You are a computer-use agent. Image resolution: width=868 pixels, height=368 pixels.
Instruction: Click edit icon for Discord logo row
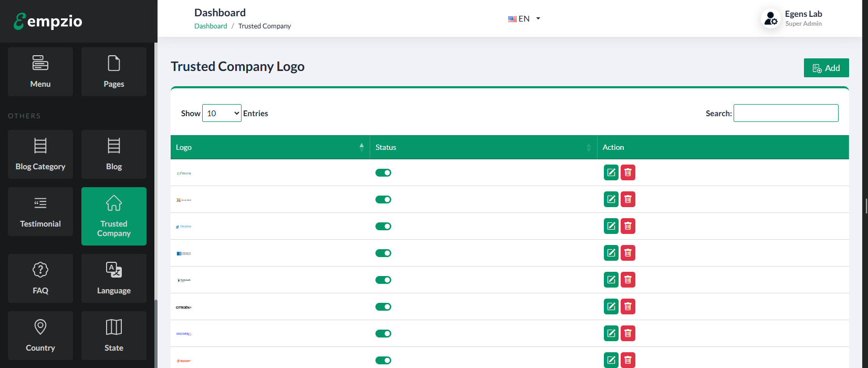point(611,333)
